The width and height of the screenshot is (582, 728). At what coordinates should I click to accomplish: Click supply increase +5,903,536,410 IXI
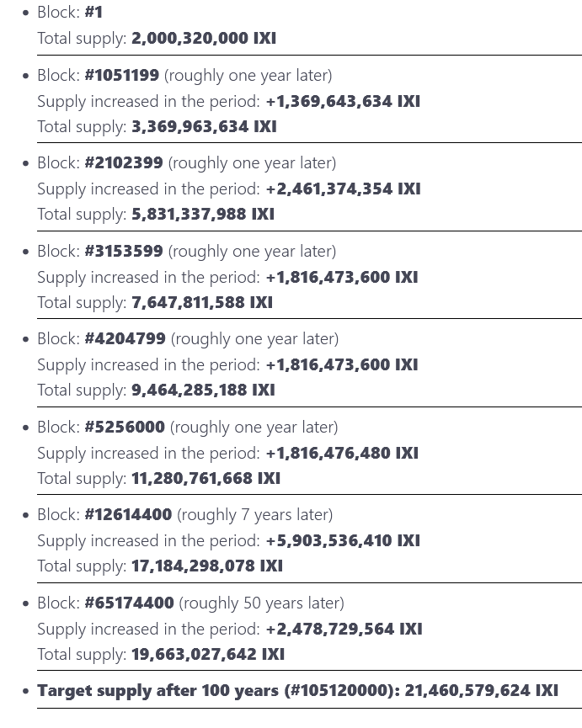[343, 541]
